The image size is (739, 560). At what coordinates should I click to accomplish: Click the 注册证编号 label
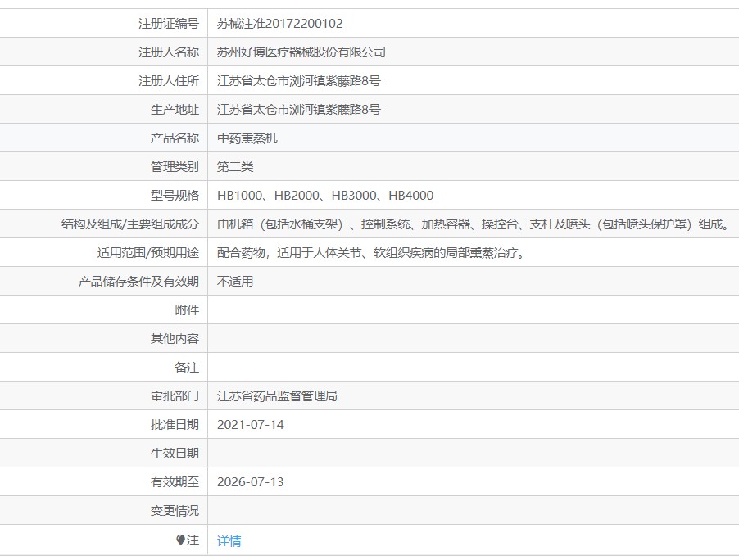[169, 24]
